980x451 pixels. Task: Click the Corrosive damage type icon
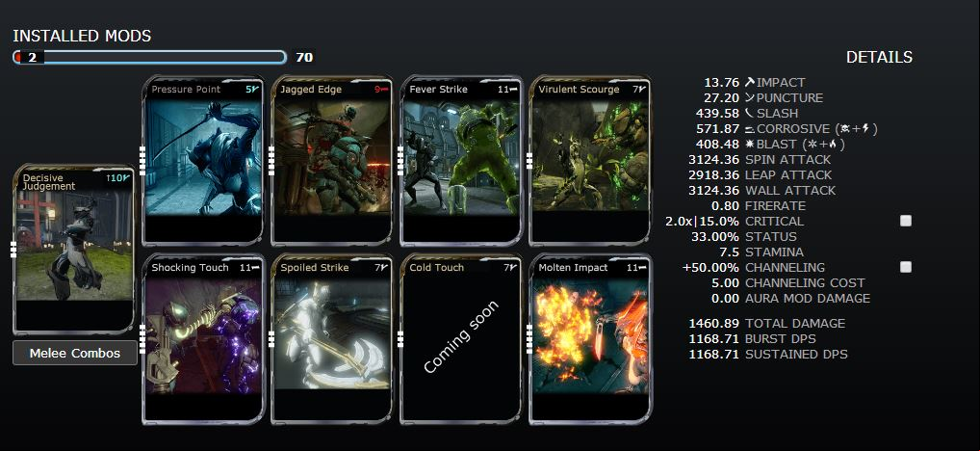(750, 129)
